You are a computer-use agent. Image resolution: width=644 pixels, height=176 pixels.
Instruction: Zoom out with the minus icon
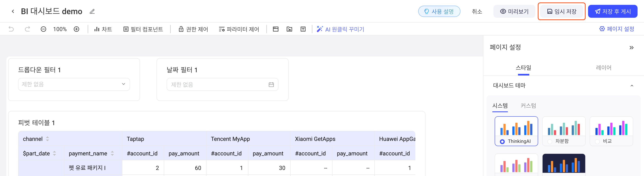[43, 29]
